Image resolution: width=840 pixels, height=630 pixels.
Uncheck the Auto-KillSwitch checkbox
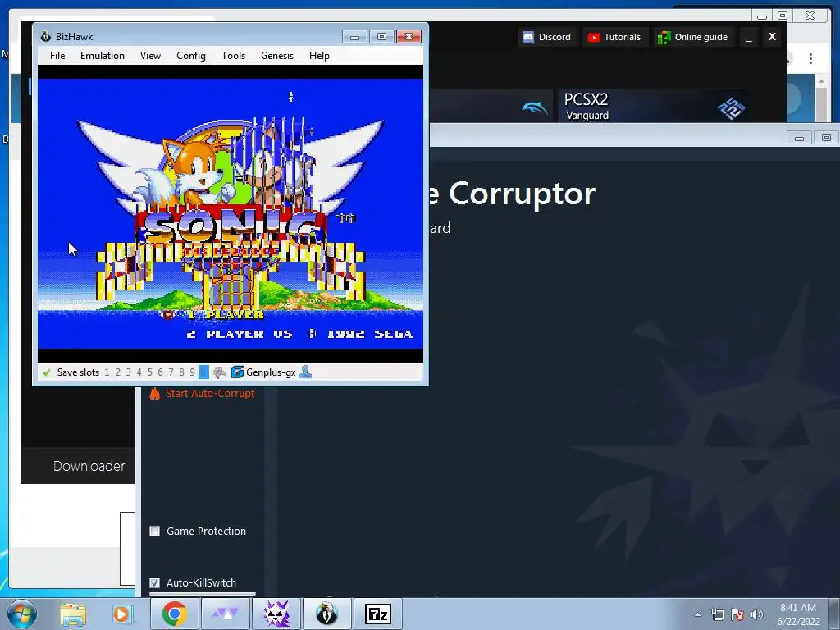pyautogui.click(x=155, y=583)
